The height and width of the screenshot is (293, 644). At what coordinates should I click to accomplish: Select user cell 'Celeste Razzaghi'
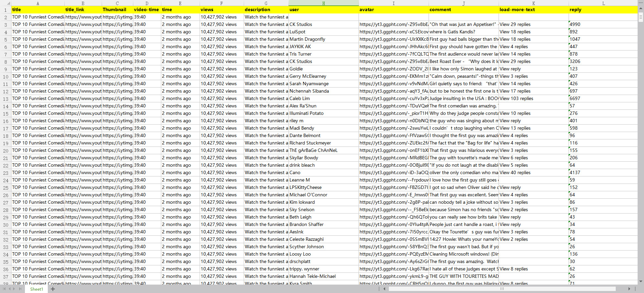click(x=324, y=239)
